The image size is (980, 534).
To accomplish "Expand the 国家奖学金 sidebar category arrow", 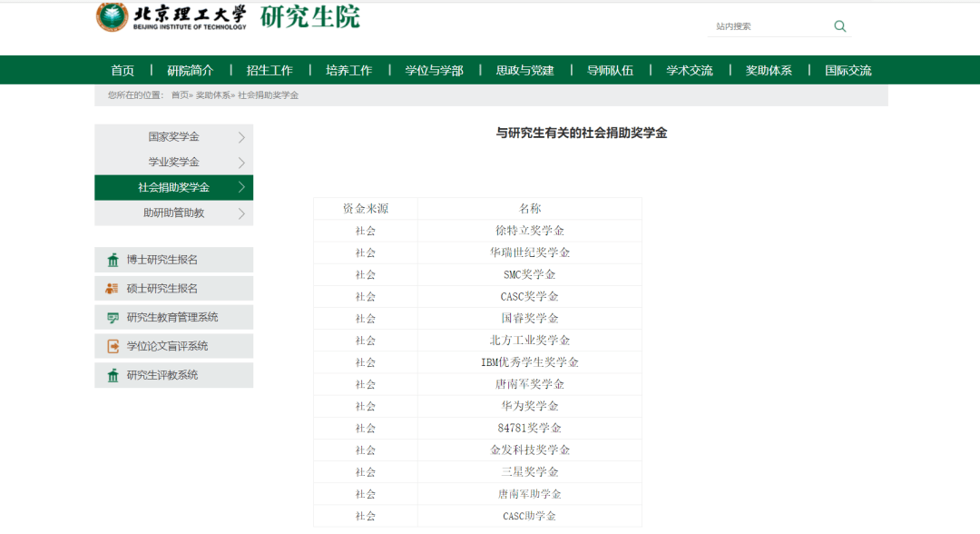I will pyautogui.click(x=242, y=136).
